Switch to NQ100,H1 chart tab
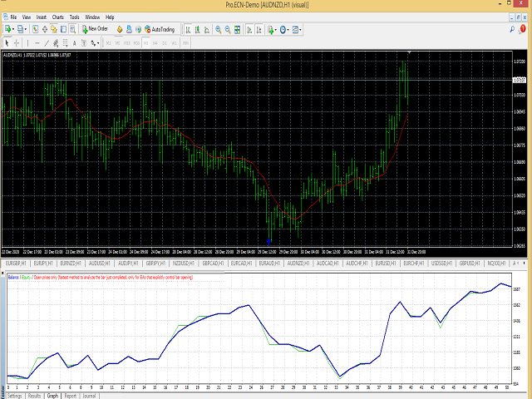This screenshot has width=532, height=399. tap(496, 263)
